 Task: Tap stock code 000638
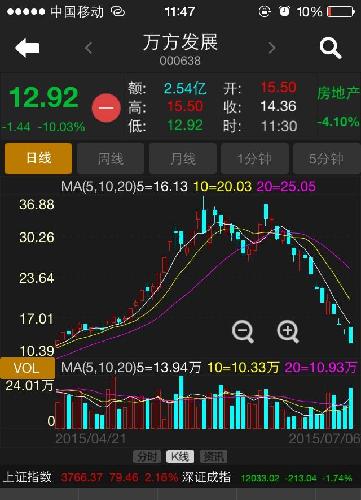pyautogui.click(x=180, y=61)
